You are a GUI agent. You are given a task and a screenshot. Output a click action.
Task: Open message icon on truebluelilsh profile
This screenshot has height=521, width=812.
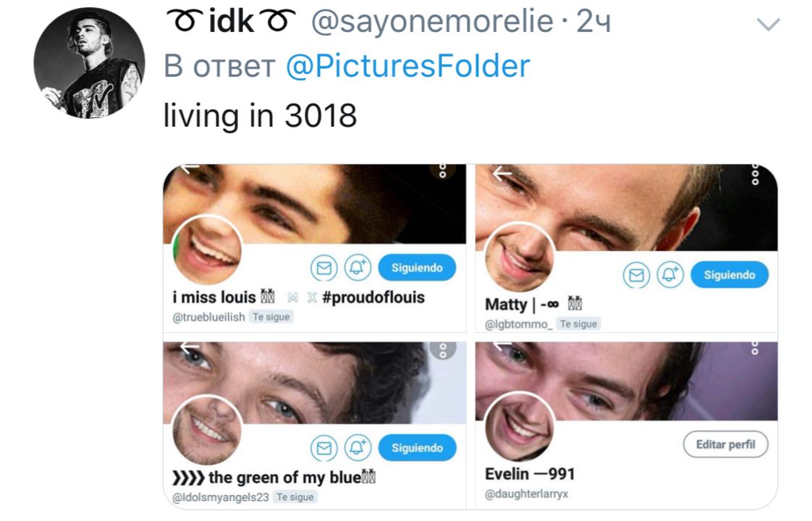point(324,268)
